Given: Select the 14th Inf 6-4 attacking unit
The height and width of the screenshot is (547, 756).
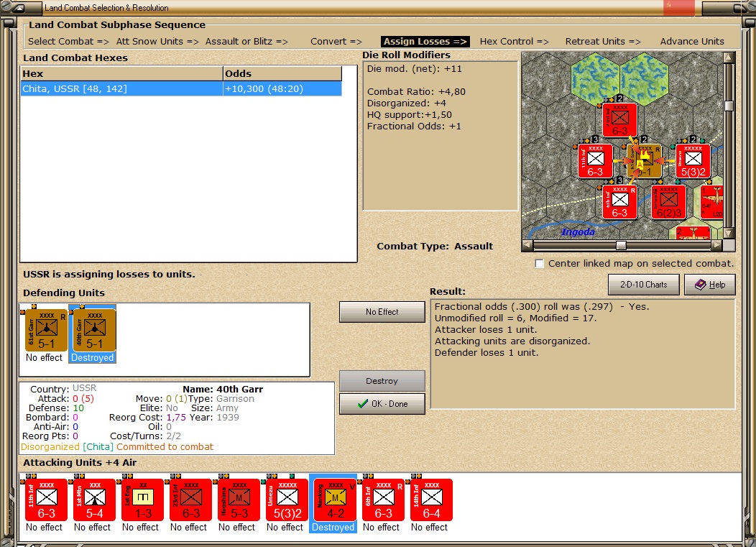Looking at the screenshot, I should 431,500.
